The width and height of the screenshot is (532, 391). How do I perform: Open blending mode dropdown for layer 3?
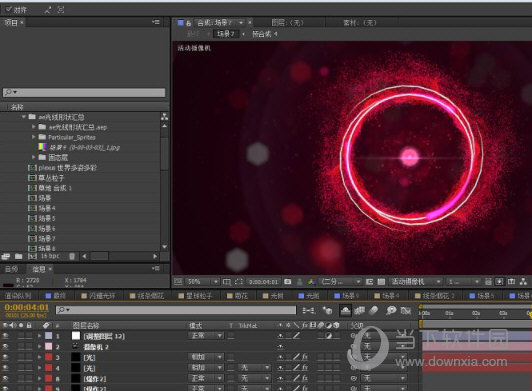206,357
